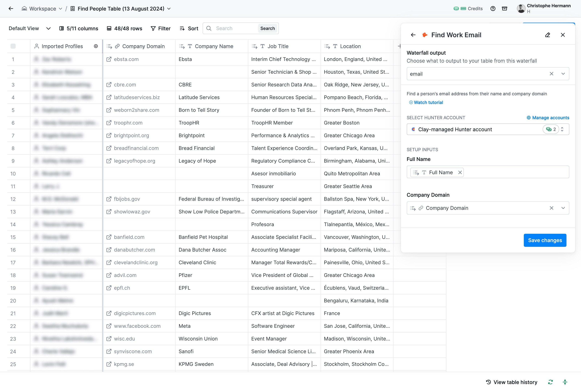Image resolution: width=581 pixels, height=392 pixels.
Task: Open the Company Domain input dropdown
Action: click(x=563, y=208)
